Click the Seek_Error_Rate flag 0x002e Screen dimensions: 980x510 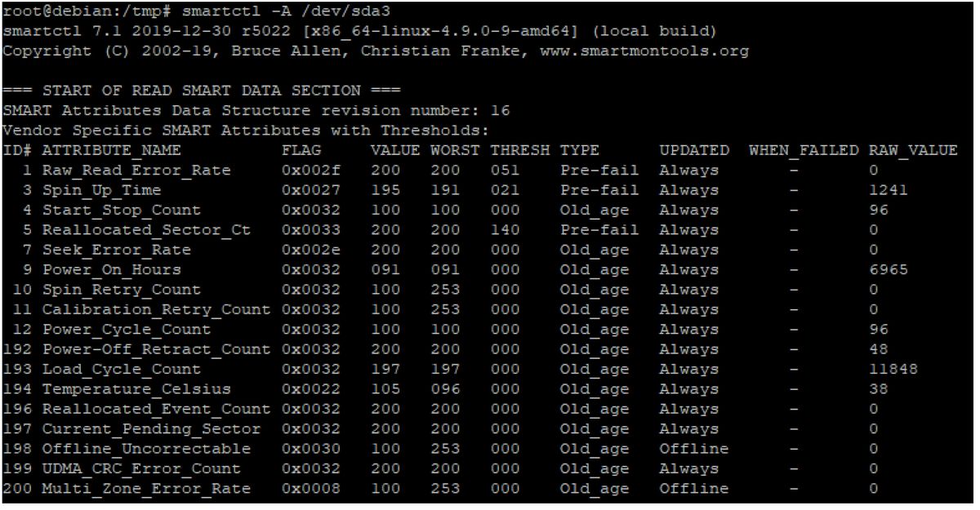click(x=311, y=250)
